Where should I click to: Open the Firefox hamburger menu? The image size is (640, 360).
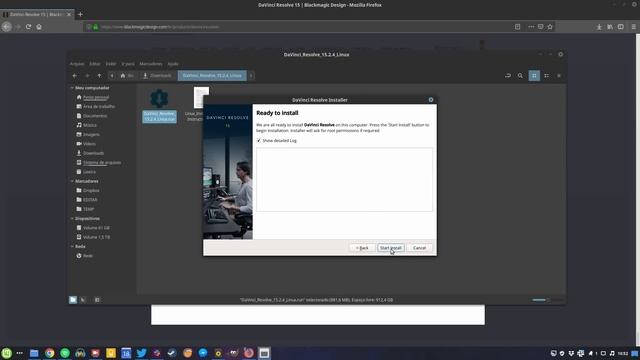pos(633,27)
